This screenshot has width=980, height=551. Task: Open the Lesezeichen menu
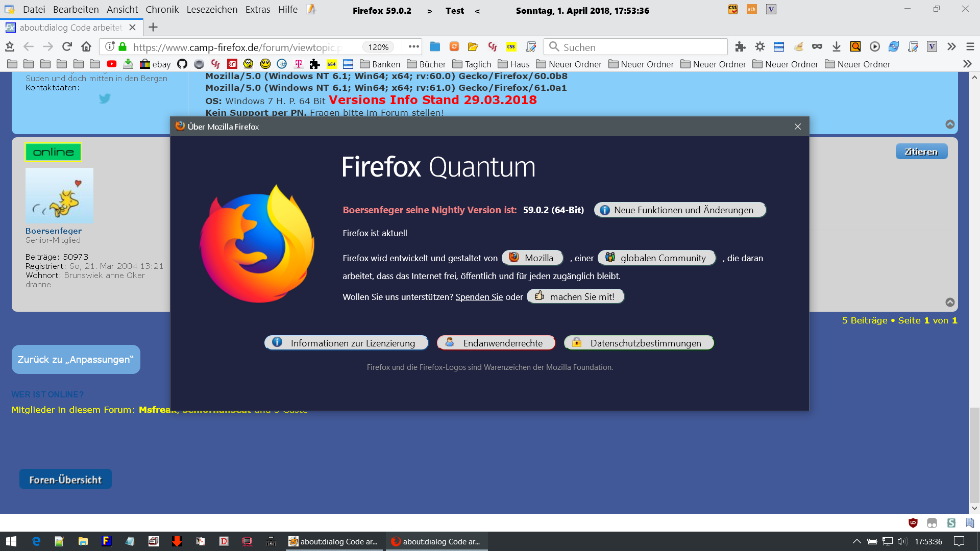(x=212, y=10)
